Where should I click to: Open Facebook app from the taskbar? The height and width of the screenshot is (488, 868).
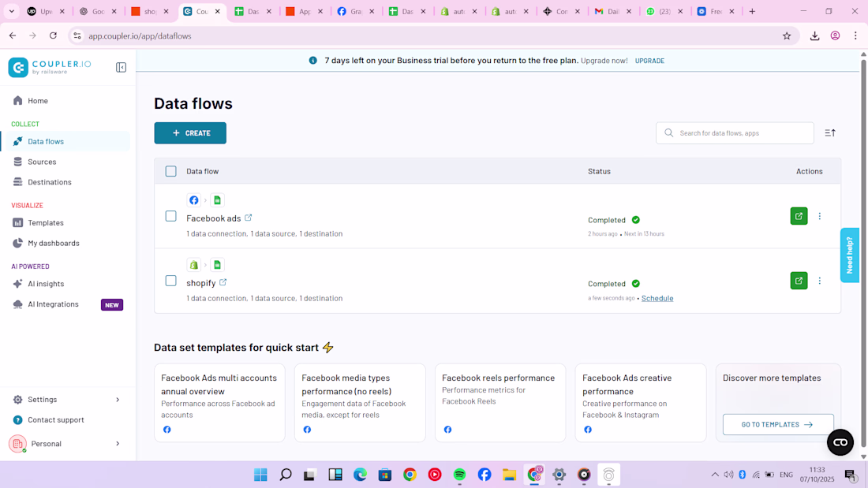485,475
